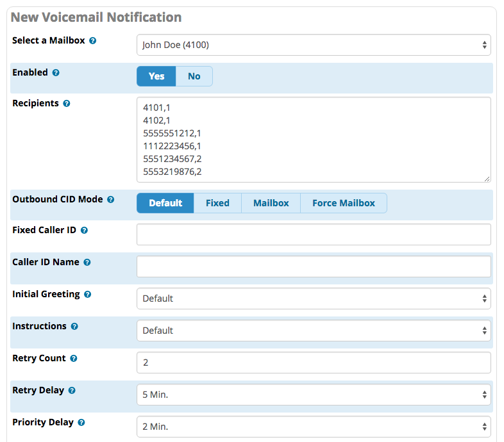Set Enabled to Yes

(x=156, y=76)
